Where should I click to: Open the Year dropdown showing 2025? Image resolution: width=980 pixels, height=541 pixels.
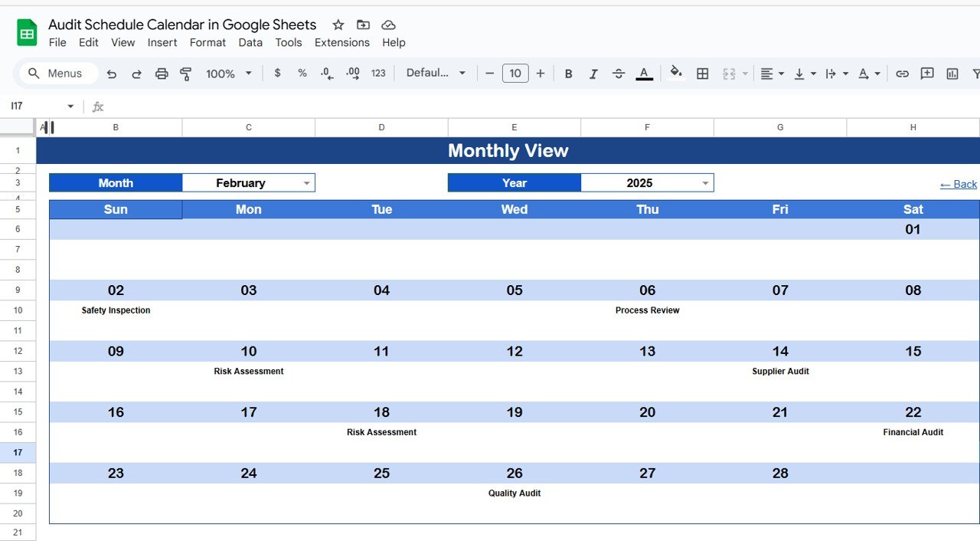(647, 182)
